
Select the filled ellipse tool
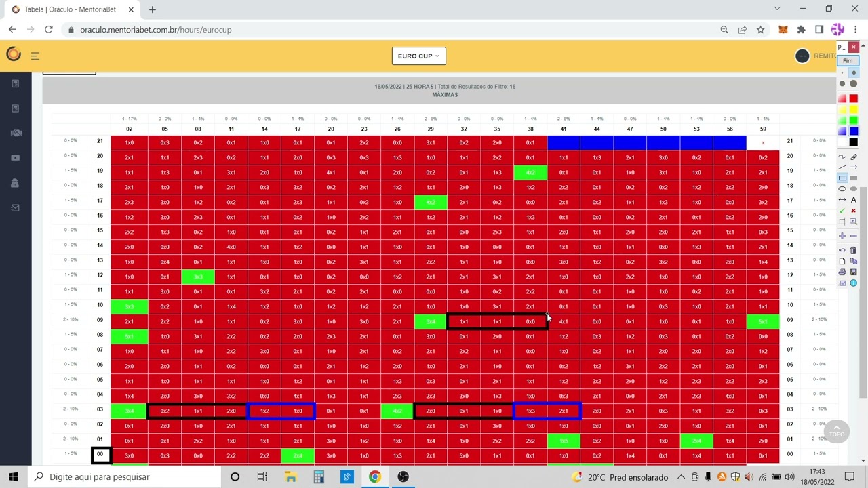coord(853,189)
